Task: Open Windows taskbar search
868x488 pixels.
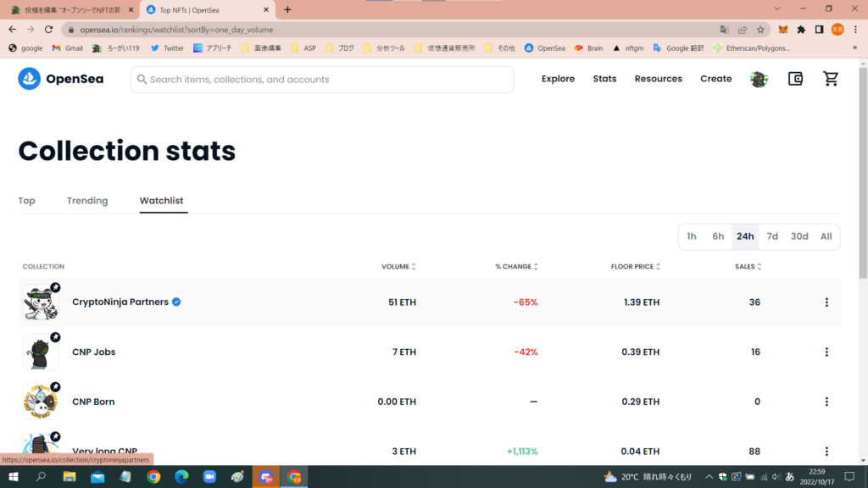Action: pos(41,477)
